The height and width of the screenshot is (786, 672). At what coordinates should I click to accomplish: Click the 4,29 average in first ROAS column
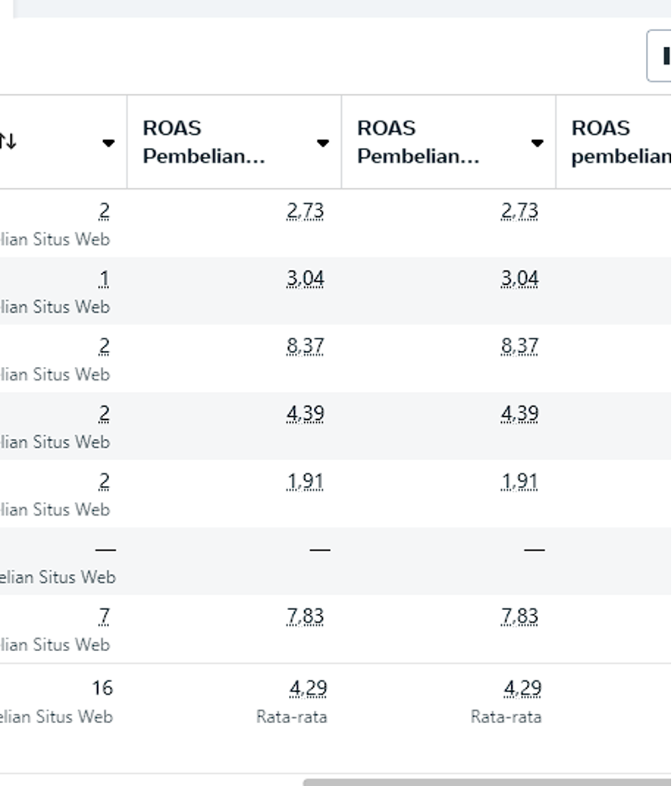tap(308, 689)
